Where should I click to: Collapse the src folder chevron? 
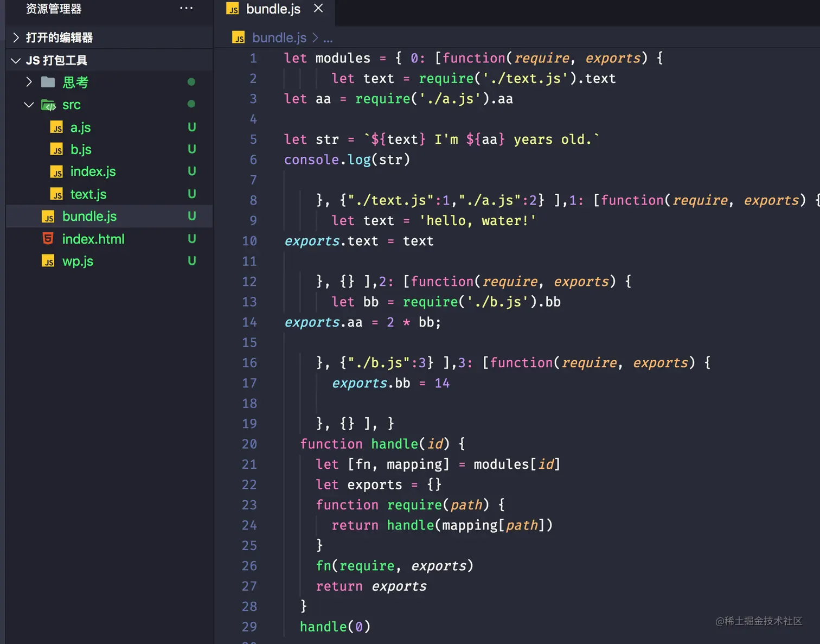point(29,105)
